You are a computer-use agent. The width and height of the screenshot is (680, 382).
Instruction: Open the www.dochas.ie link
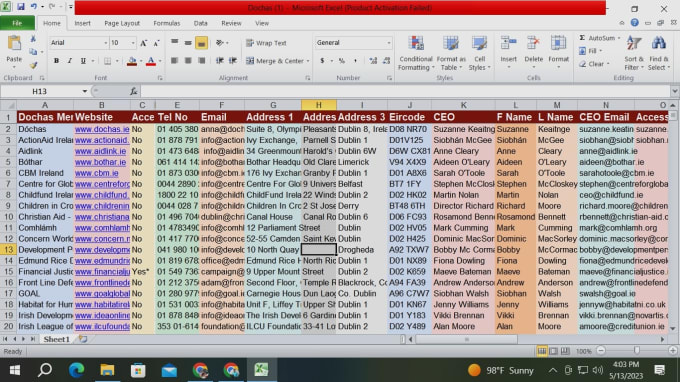click(102, 129)
